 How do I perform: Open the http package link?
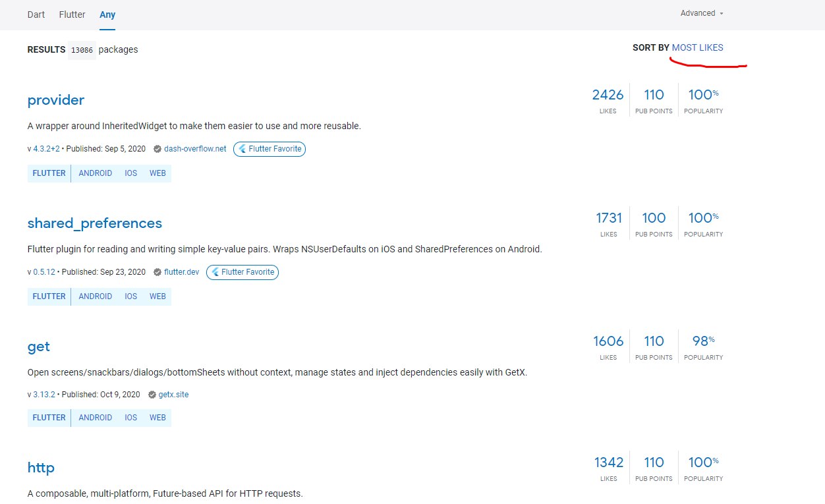[x=41, y=468]
